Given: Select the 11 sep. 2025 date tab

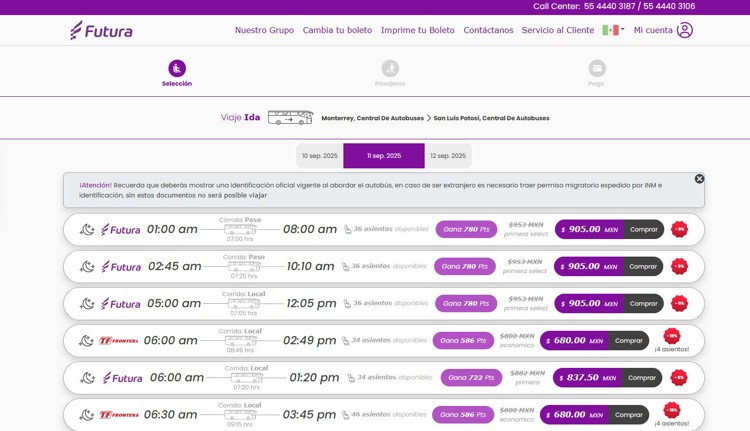Looking at the screenshot, I should 384,155.
